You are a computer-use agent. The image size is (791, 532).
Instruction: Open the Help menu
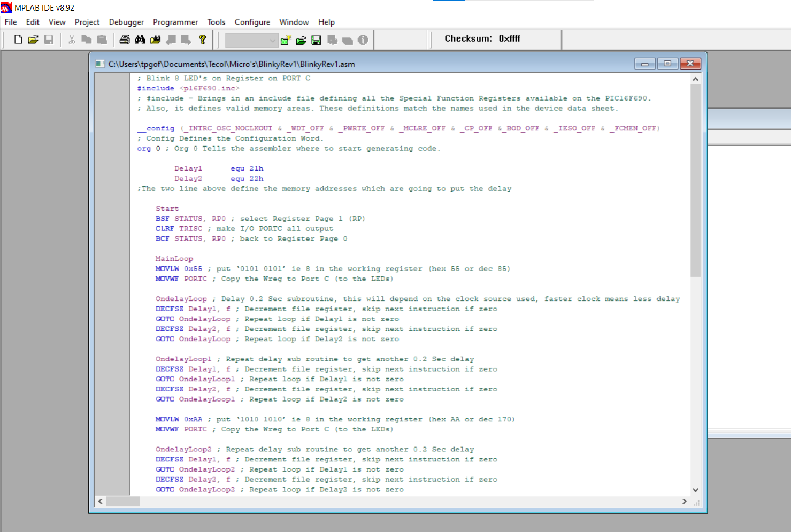point(326,22)
